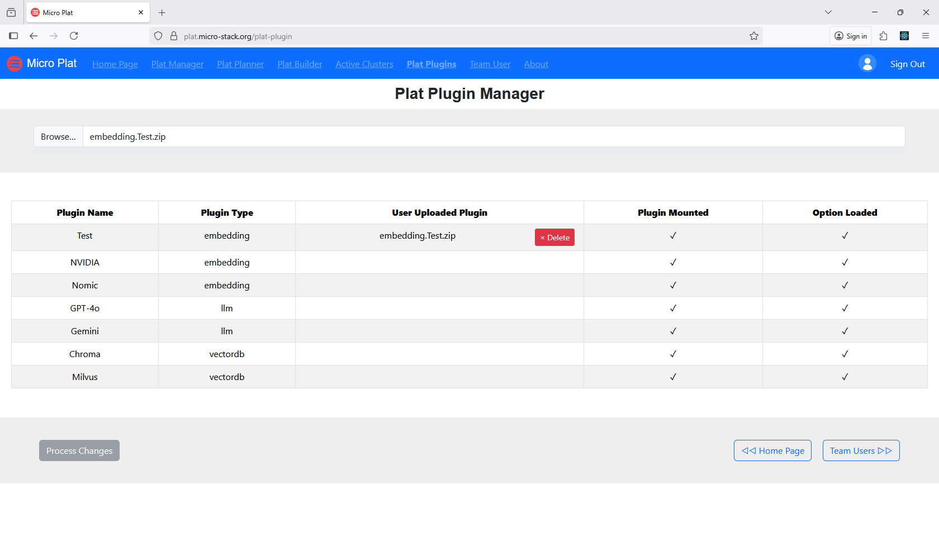Switch to the Plat Planner tab
Screen dimensions: 939x560
[x=240, y=64]
